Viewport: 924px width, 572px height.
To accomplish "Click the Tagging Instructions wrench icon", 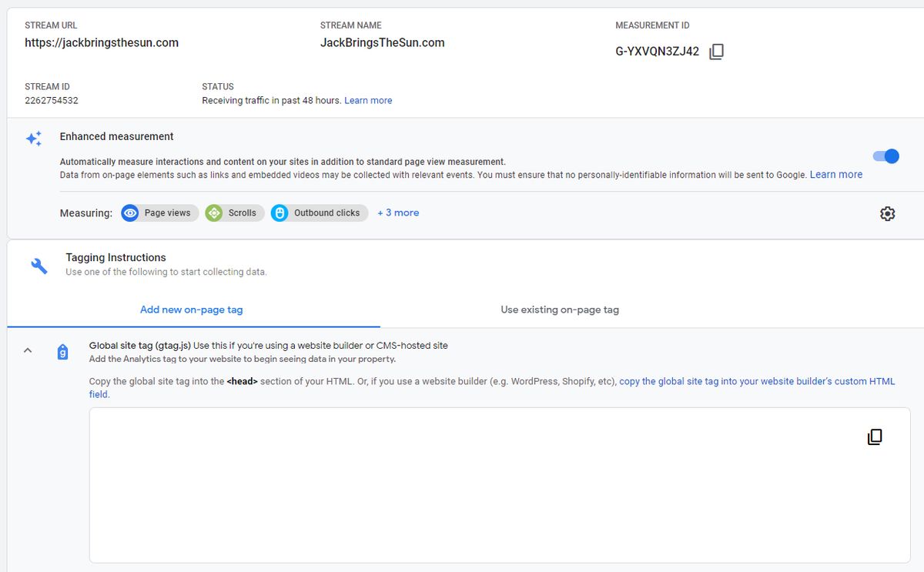I will [x=38, y=266].
